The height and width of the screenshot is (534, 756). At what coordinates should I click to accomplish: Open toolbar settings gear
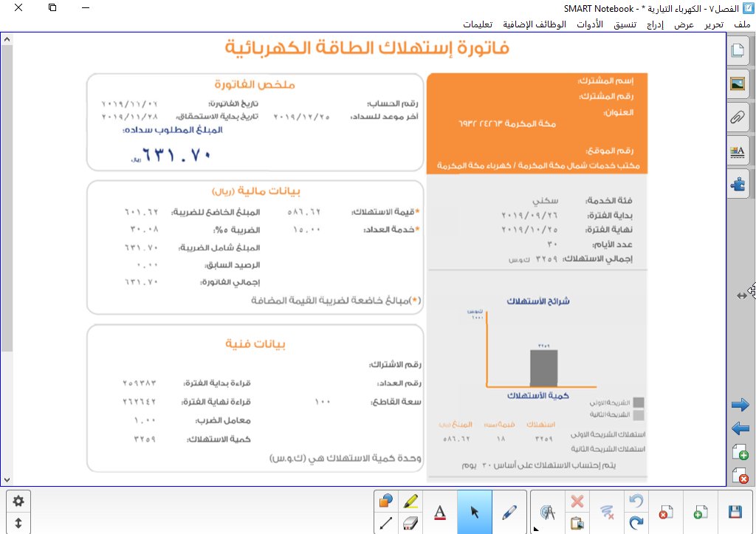click(18, 502)
